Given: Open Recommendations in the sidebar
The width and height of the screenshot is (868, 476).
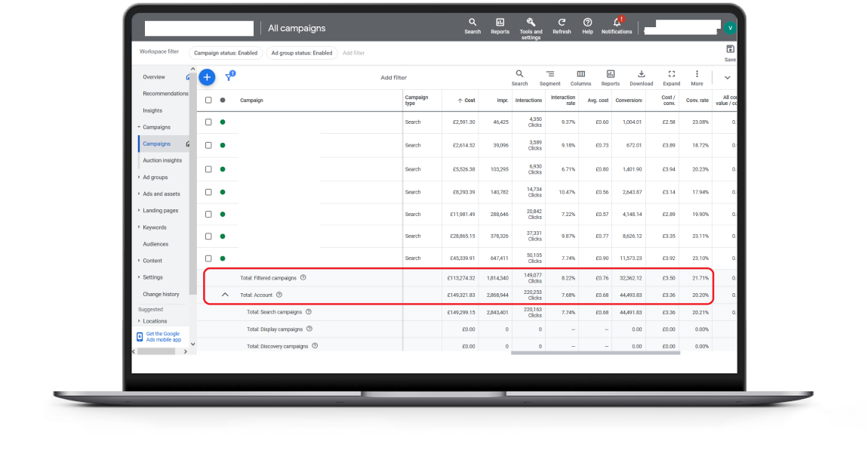Looking at the screenshot, I should 165,94.
